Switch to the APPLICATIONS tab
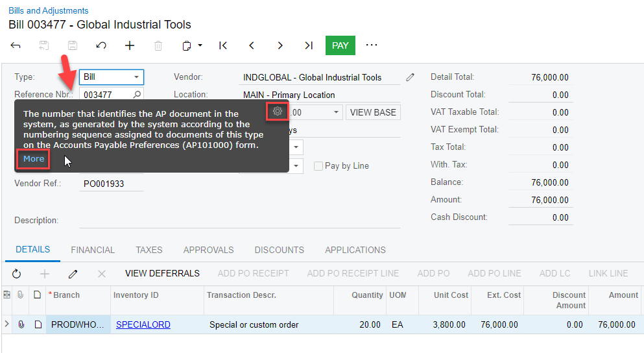Viewport: 644px width, 353px height. tap(355, 250)
